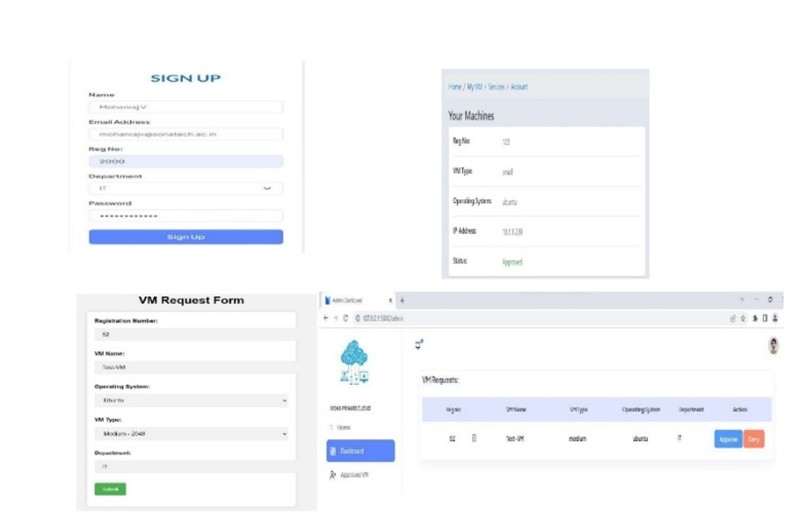
Task: Click the Reg No field showing 2000
Action: click(x=186, y=161)
